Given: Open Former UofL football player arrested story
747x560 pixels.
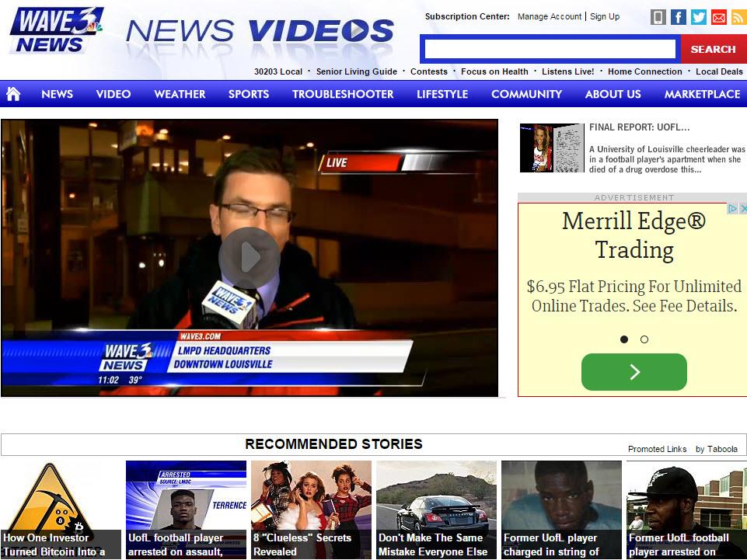Looking at the screenshot, I should tap(686, 510).
